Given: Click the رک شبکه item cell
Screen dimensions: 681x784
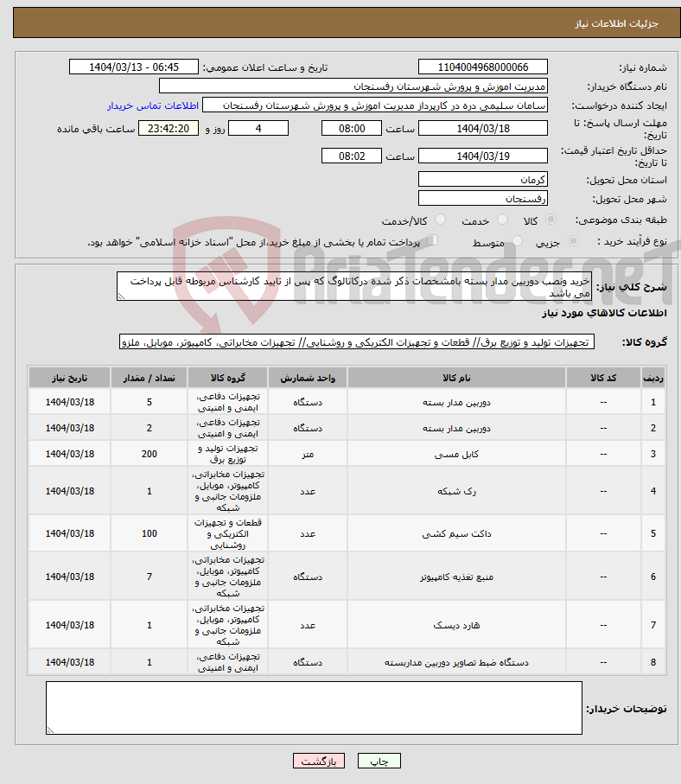Looking at the screenshot, I should [456, 491].
